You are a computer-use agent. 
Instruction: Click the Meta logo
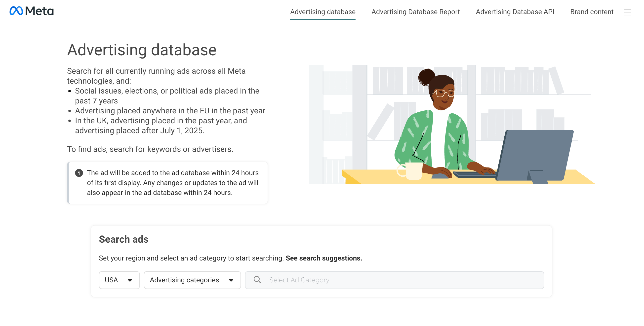coord(32,11)
